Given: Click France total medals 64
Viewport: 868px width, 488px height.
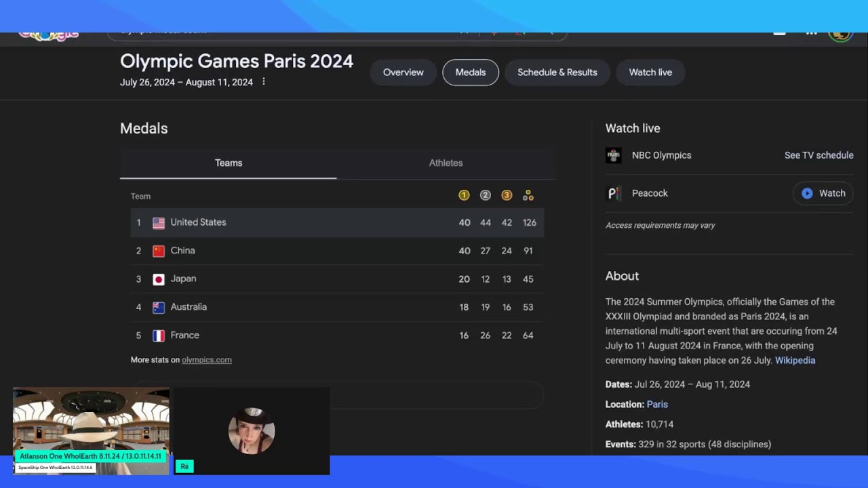Looking at the screenshot, I should point(528,335).
